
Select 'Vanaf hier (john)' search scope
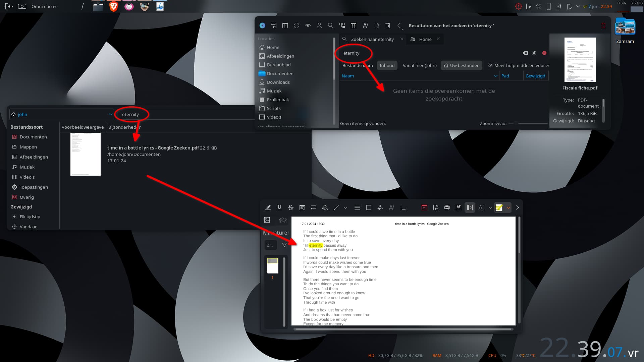(x=420, y=65)
